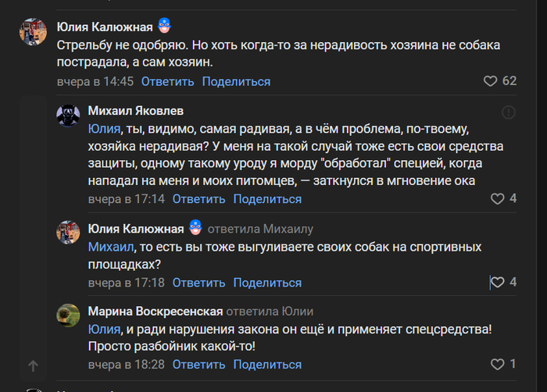Image resolution: width=547 pixels, height=392 pixels.
Task: Click the 'Юлия' mention in Марина's comment
Action: click(104, 330)
